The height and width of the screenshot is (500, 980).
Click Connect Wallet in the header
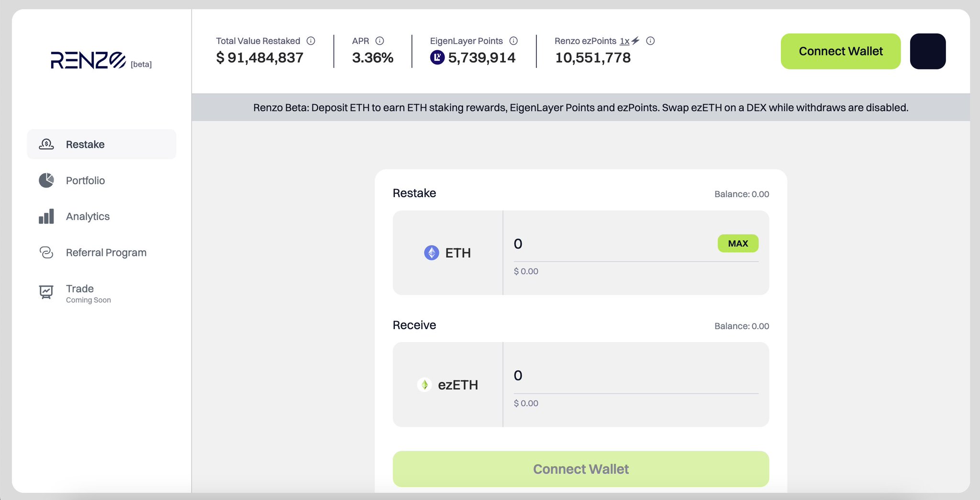click(x=841, y=51)
